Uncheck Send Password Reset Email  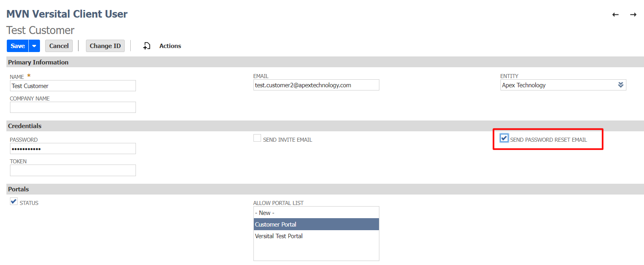pyautogui.click(x=504, y=138)
